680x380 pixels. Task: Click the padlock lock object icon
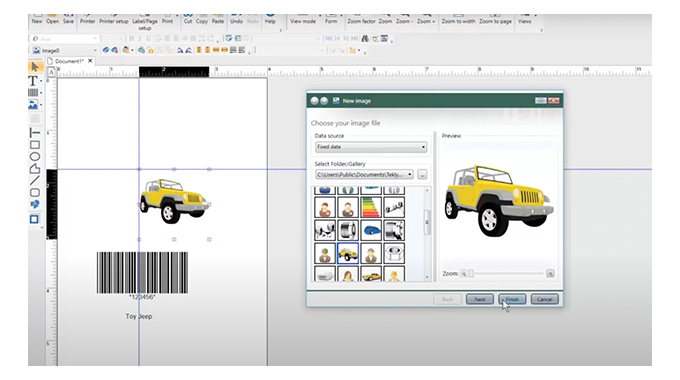(x=150, y=50)
